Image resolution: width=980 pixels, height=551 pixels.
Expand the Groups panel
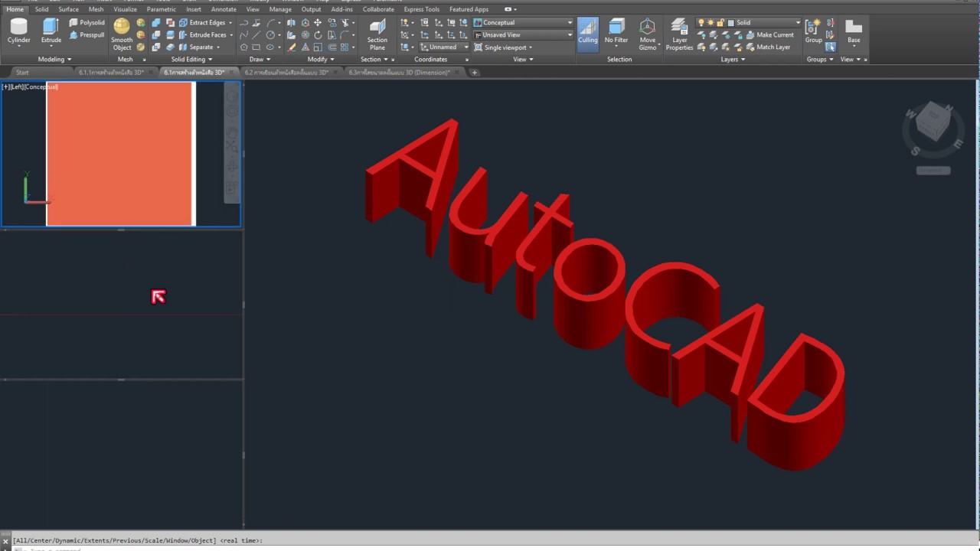tap(819, 59)
